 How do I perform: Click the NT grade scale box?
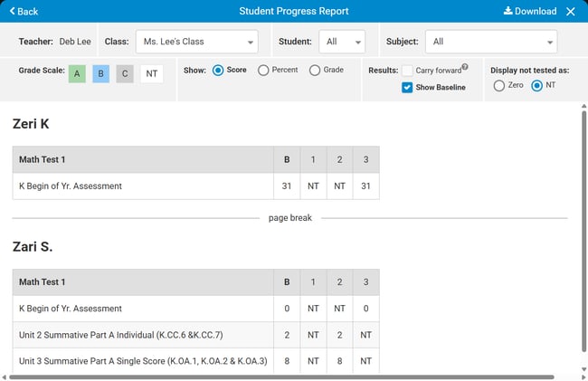coord(151,74)
